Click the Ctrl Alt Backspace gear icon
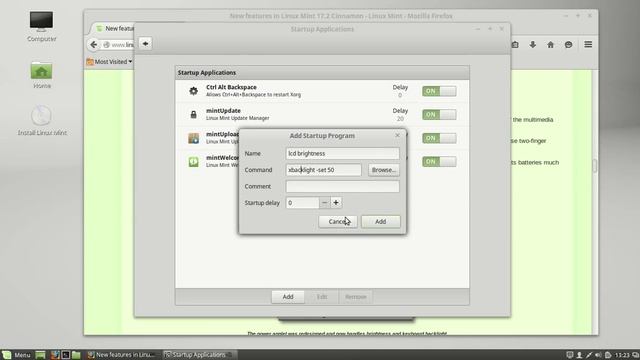Viewport: 640px width, 360px height. click(x=193, y=91)
